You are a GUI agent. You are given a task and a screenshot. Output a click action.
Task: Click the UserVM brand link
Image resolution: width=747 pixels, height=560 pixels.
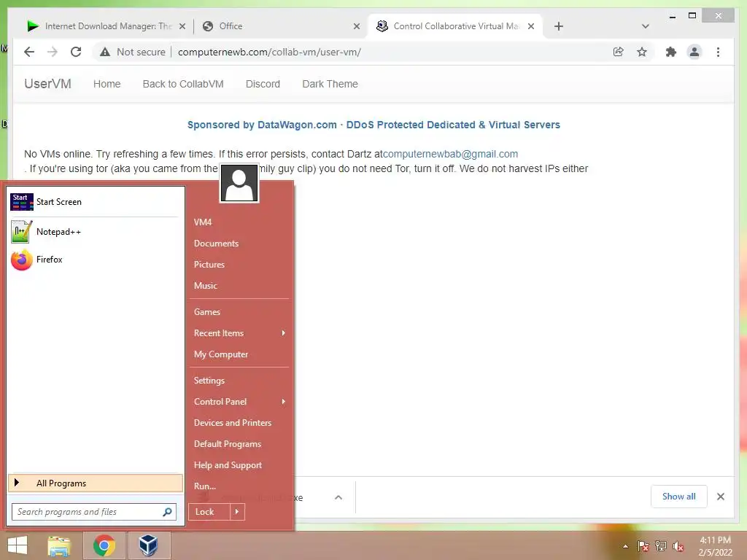(47, 84)
